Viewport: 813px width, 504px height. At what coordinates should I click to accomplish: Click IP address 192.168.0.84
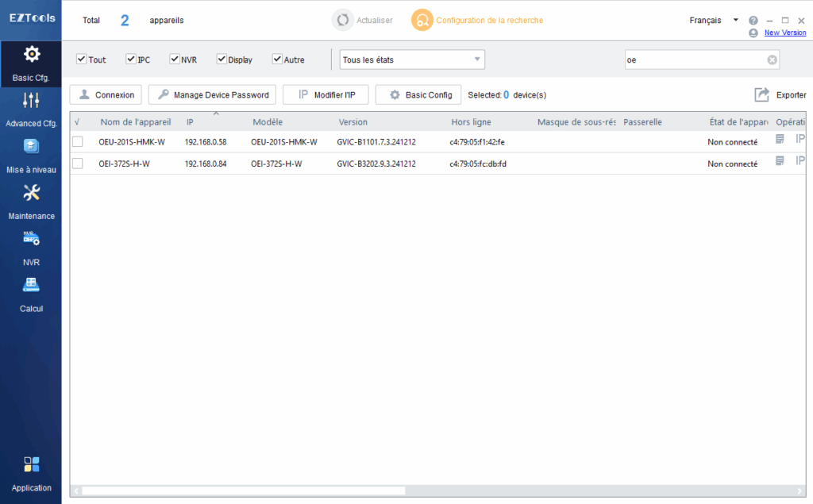[206, 164]
